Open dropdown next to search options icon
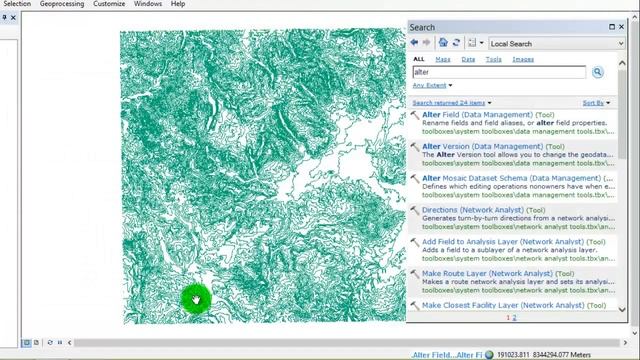Viewport: 640px width, 360px height. [x=482, y=43]
